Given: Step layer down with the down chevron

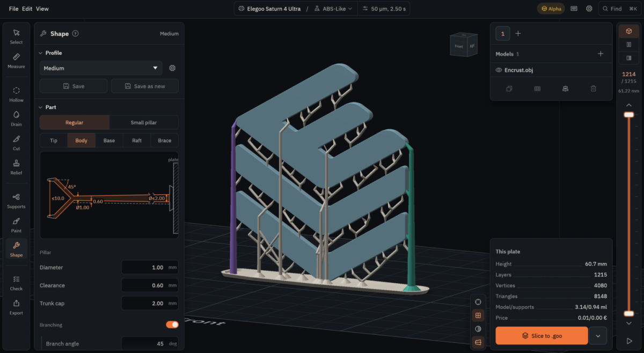Looking at the screenshot, I should point(629,323).
